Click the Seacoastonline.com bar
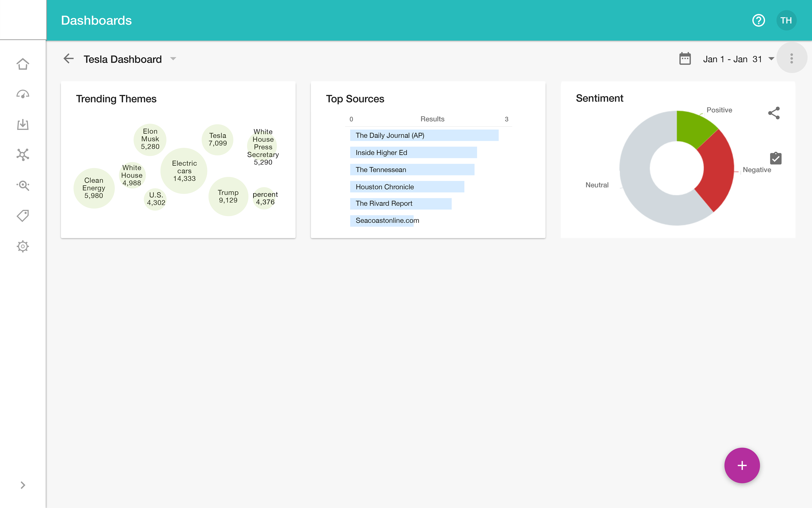Screen dimensions: 812x508 [382, 221]
